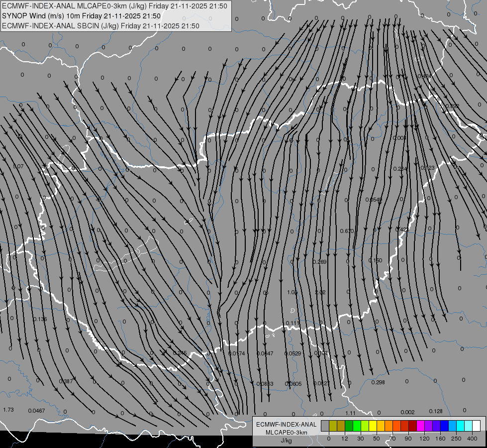Click the map value '0.298'

[x=378, y=382]
